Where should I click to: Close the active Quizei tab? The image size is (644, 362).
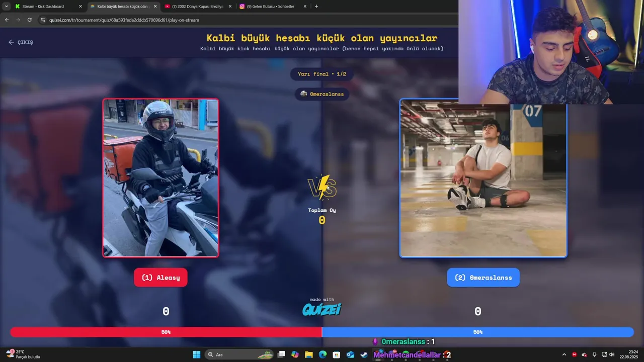[155, 7]
